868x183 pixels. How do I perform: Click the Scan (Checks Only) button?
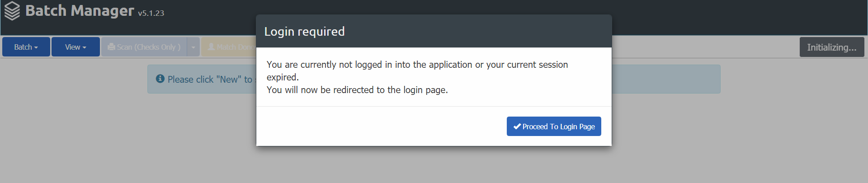coord(144,47)
